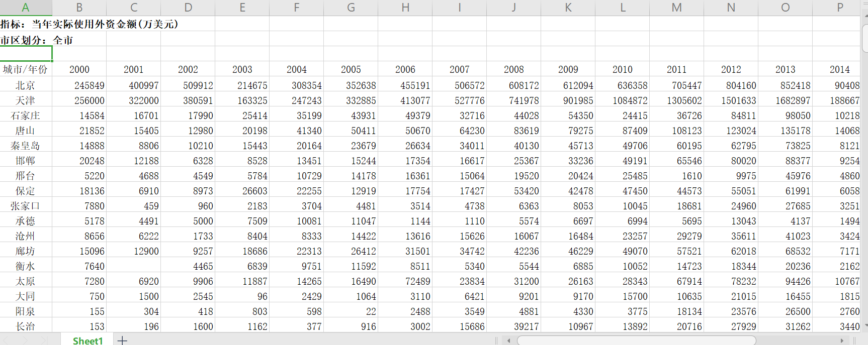Select the cell with value 245849
This screenshot has width=868, height=345.
coord(79,85)
